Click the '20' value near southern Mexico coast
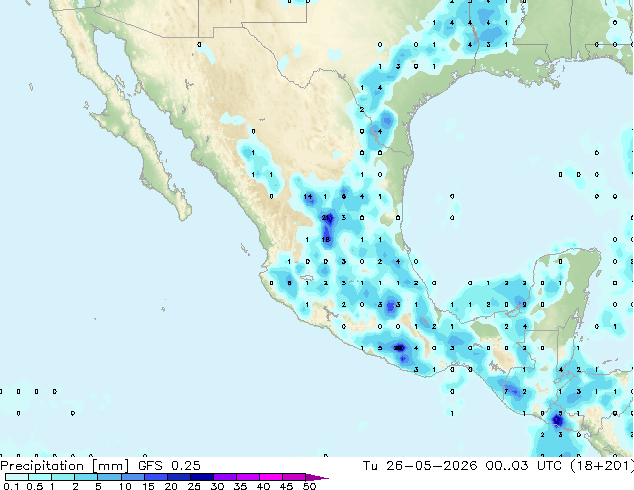634x490 pixels. pos(398,348)
